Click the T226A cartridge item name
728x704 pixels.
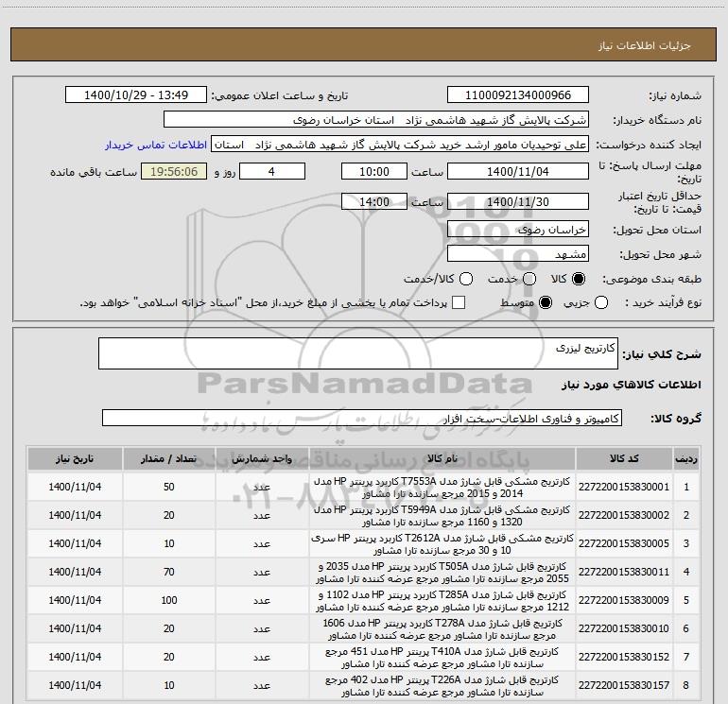pyautogui.click(x=442, y=685)
